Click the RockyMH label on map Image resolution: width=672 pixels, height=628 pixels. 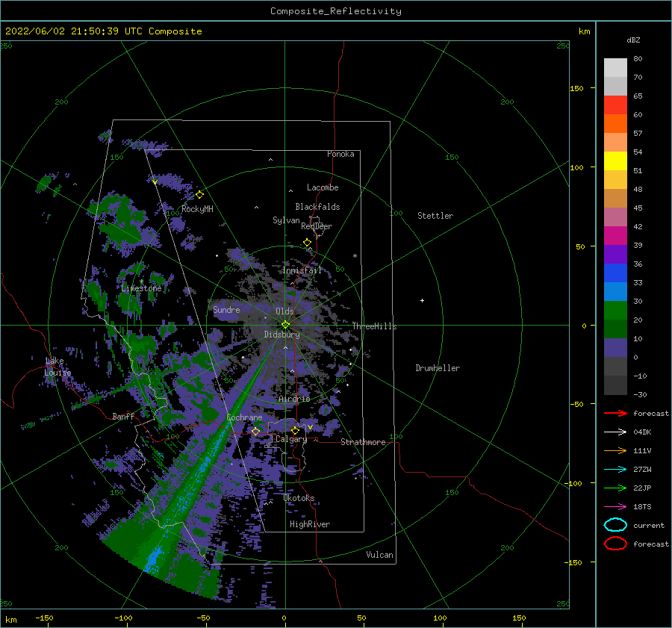click(x=197, y=209)
